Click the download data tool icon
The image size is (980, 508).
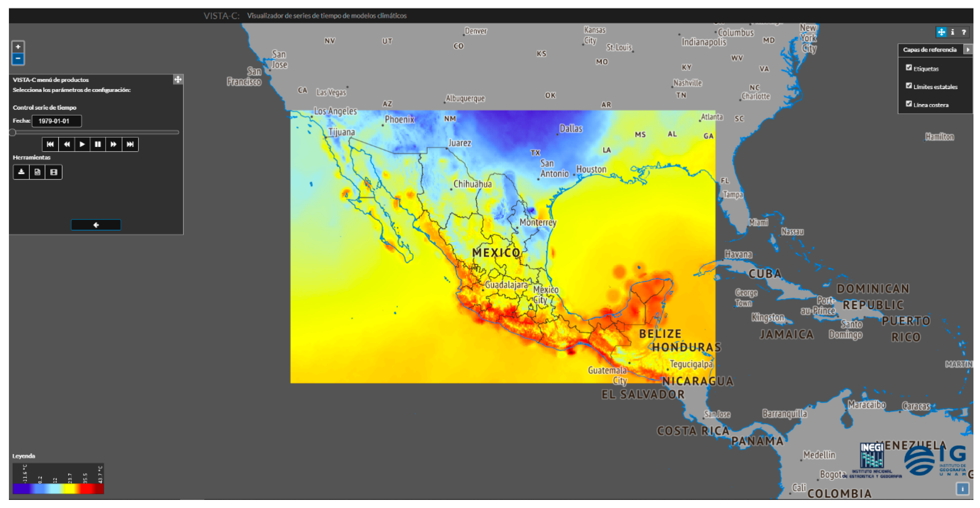pos(21,172)
